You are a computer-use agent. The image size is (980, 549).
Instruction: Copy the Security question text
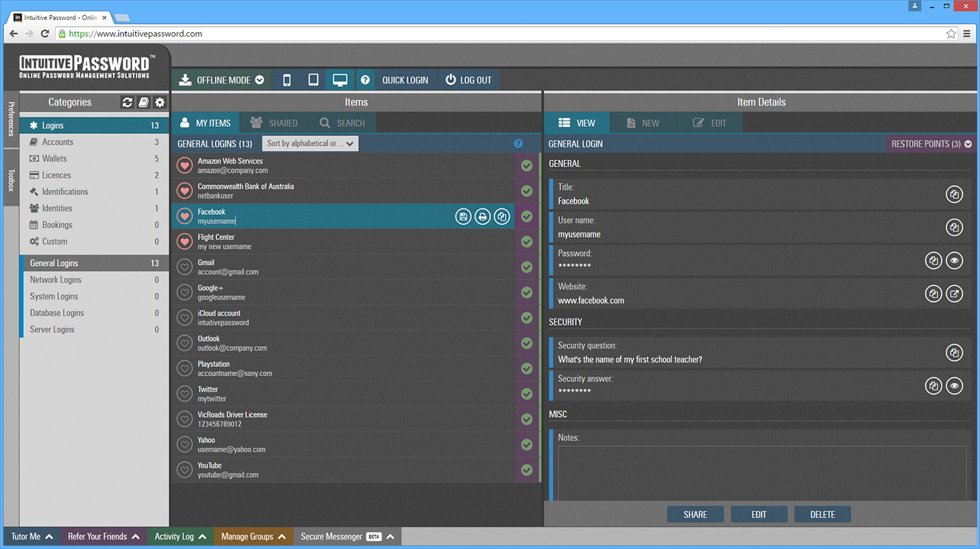tap(954, 353)
